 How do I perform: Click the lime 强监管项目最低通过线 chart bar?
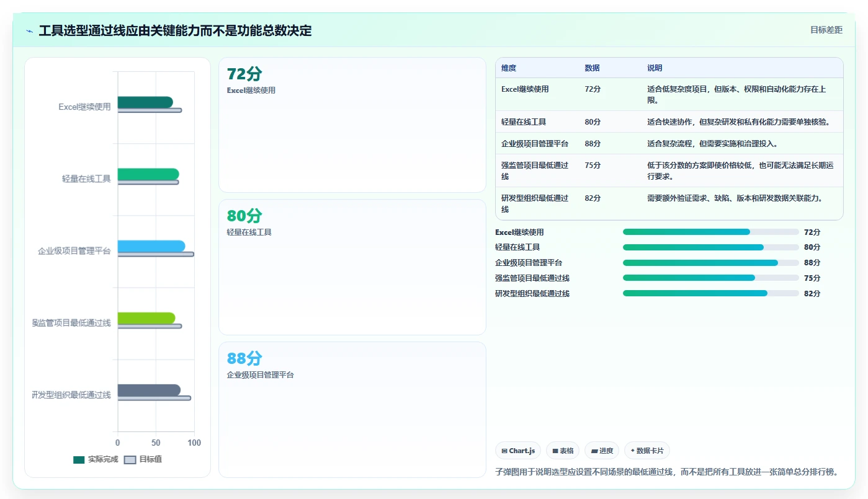coord(146,318)
